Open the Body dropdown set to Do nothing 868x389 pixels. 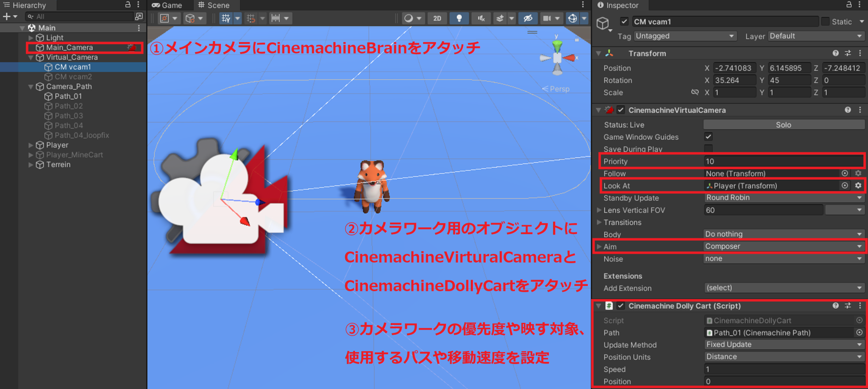pos(784,234)
